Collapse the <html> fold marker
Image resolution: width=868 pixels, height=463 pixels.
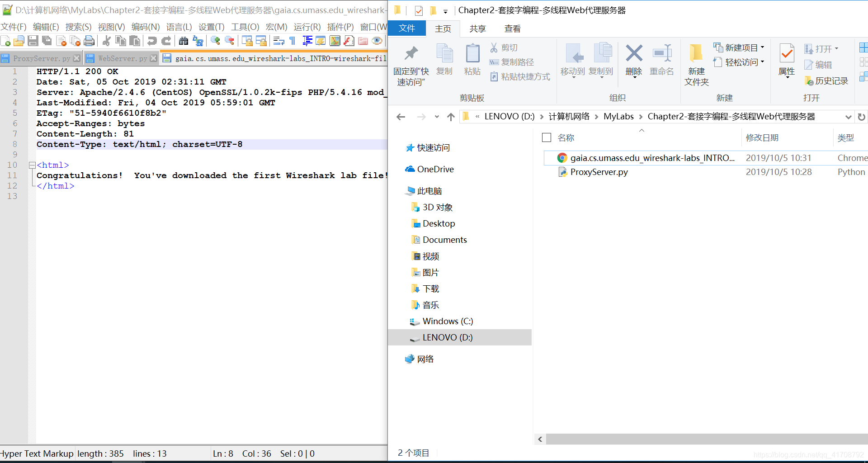[32, 165]
